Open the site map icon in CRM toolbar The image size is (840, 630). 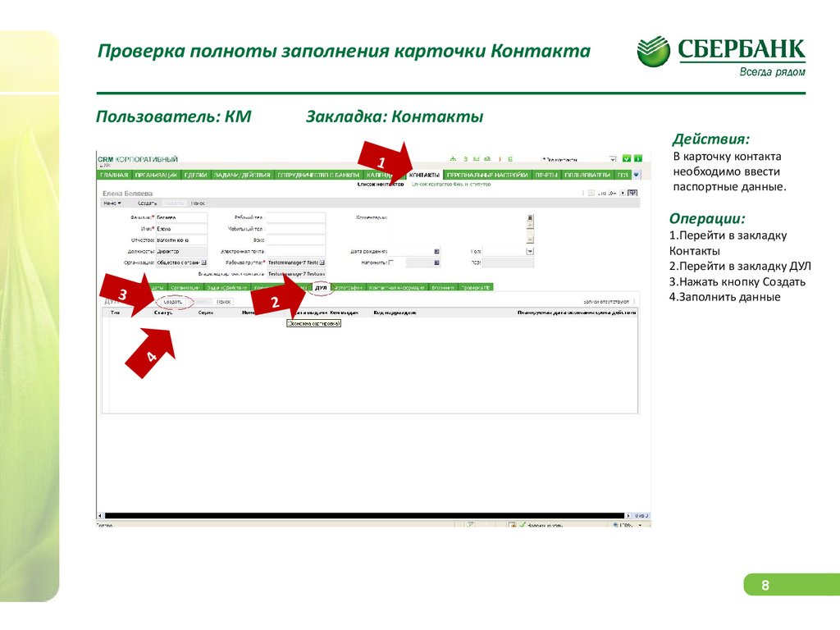pos(453,159)
